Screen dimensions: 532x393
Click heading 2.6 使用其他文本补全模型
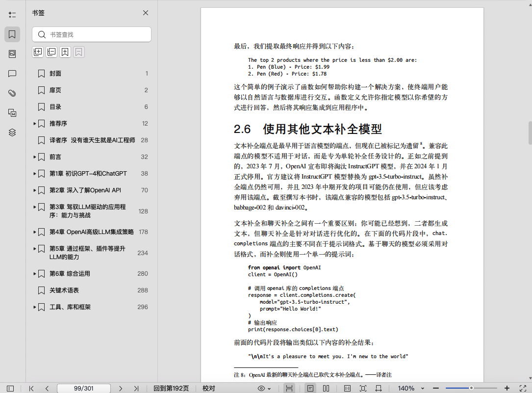click(x=308, y=129)
